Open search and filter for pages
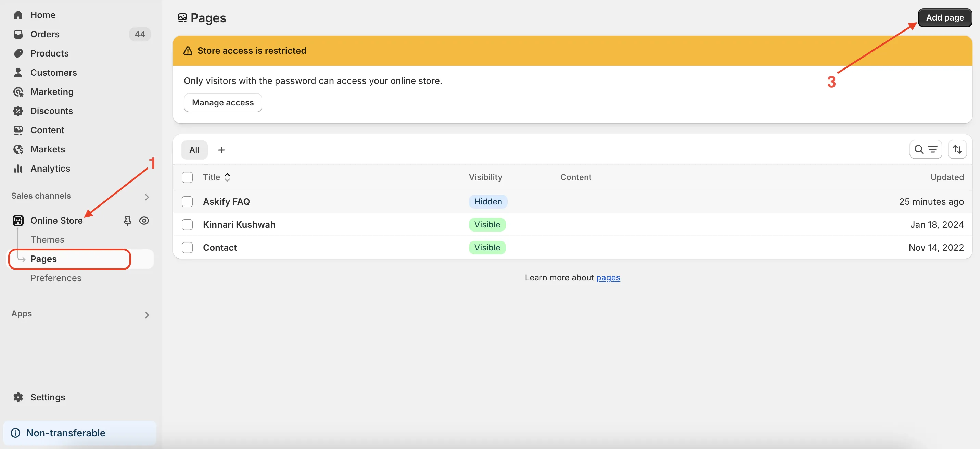 [x=925, y=150]
